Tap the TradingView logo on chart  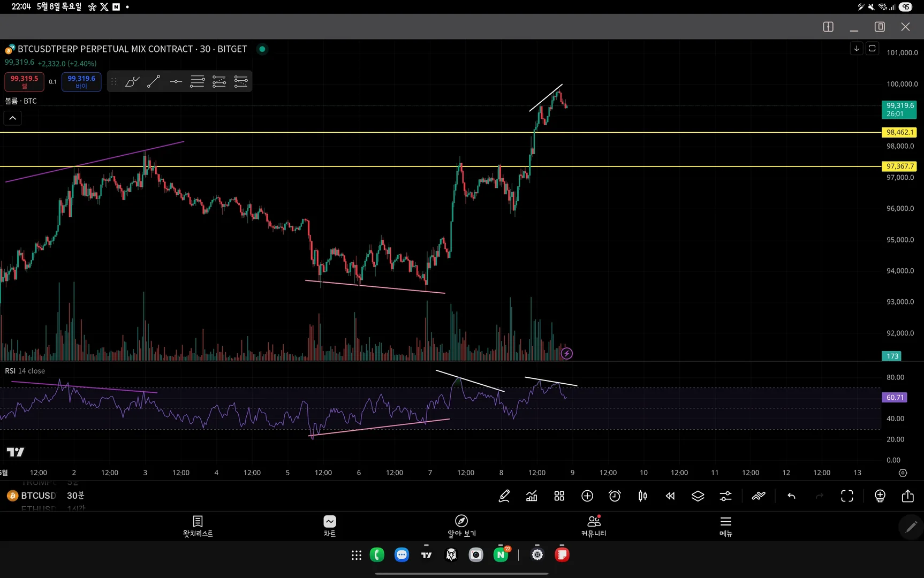coord(16,452)
